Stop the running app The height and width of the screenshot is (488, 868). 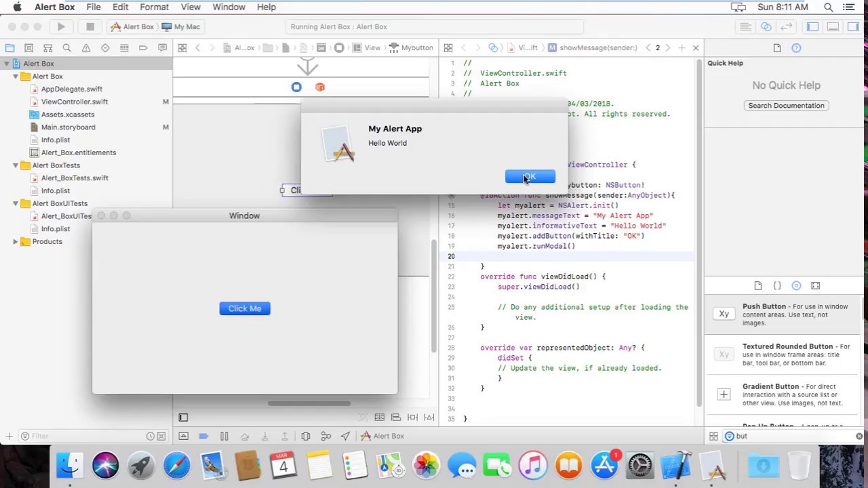click(90, 26)
